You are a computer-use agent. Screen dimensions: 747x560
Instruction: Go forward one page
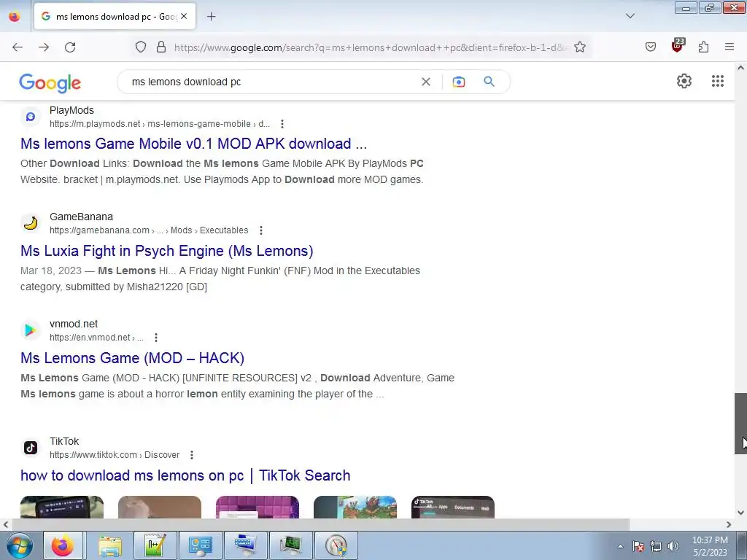[44, 47]
